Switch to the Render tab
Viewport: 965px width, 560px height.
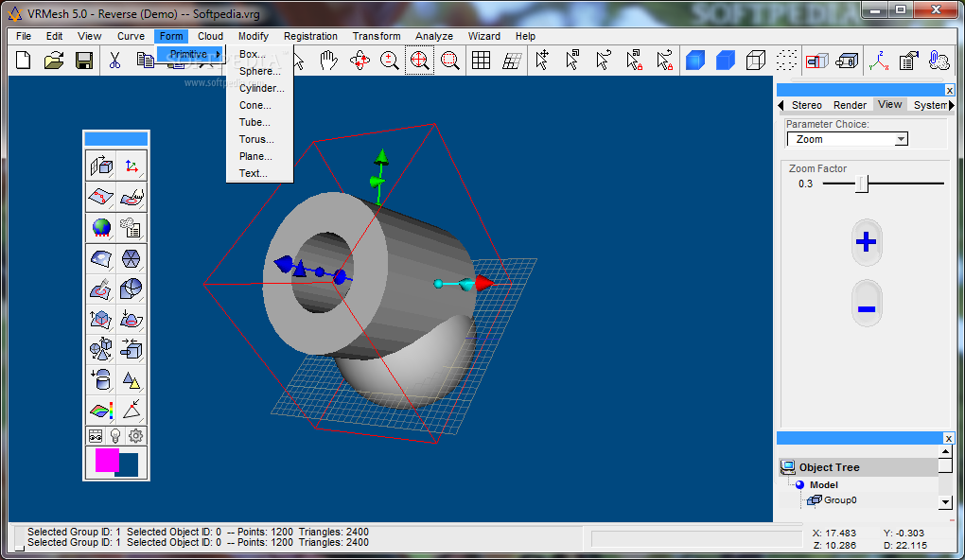click(x=850, y=105)
